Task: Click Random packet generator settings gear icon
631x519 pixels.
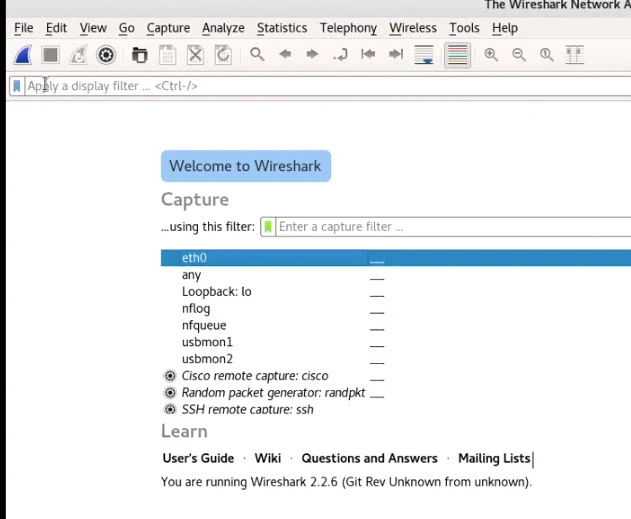Action: point(170,393)
